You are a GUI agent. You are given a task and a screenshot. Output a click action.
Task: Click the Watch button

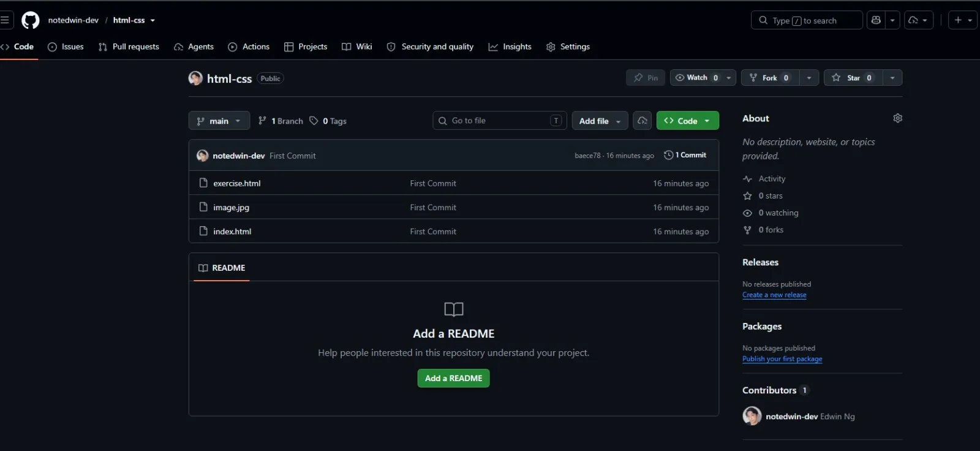tap(696, 78)
